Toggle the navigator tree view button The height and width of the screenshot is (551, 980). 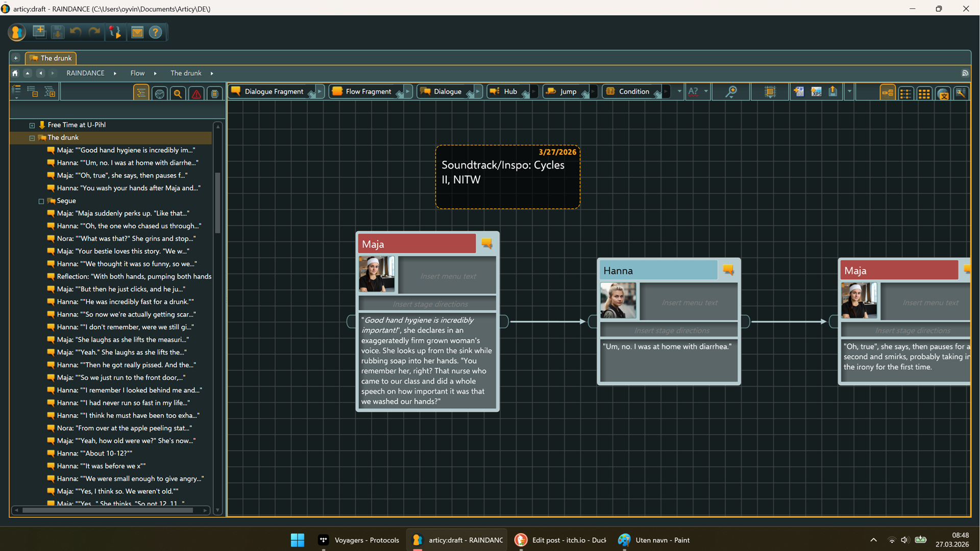[141, 93]
